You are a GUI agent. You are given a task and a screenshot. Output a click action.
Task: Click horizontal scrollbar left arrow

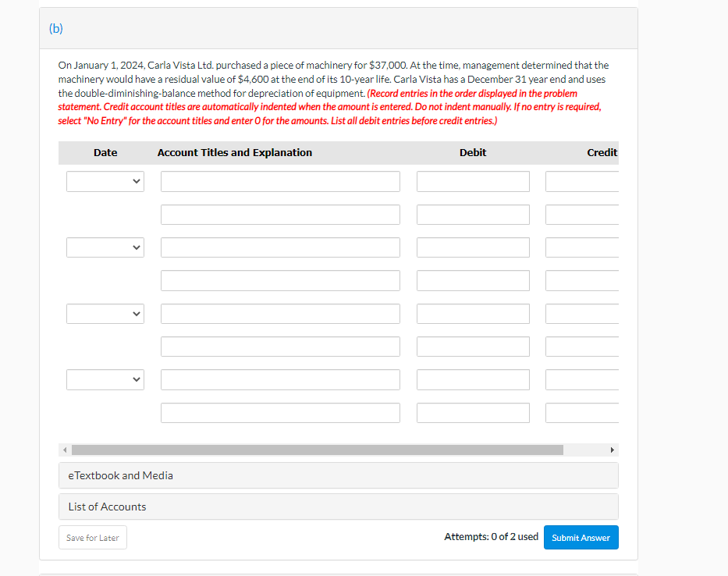pos(65,450)
